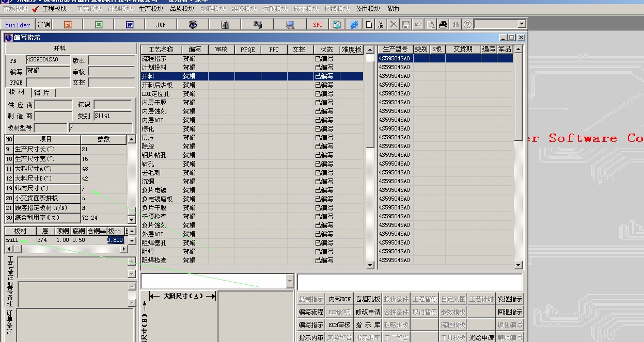Select the 计划投料 process row
The image size is (644, 342).
point(252,68)
